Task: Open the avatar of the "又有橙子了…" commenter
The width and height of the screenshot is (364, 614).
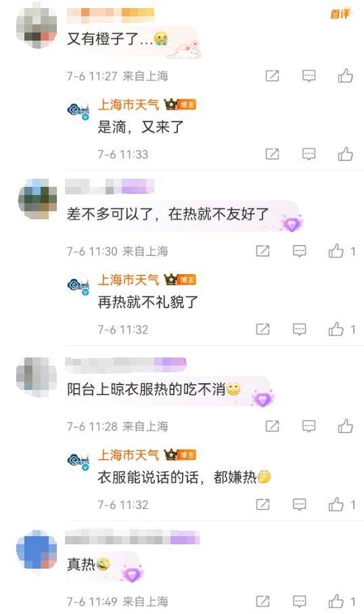Action: click(37, 28)
